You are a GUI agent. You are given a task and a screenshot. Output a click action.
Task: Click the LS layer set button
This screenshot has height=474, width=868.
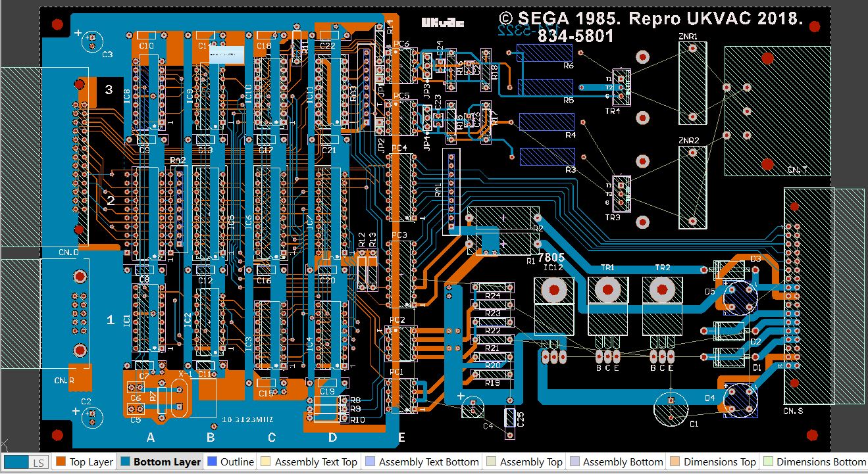(39, 463)
